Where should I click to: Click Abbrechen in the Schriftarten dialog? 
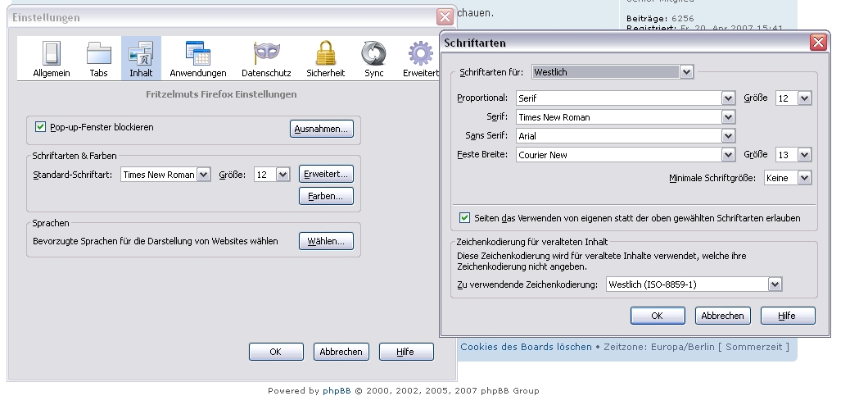(722, 316)
